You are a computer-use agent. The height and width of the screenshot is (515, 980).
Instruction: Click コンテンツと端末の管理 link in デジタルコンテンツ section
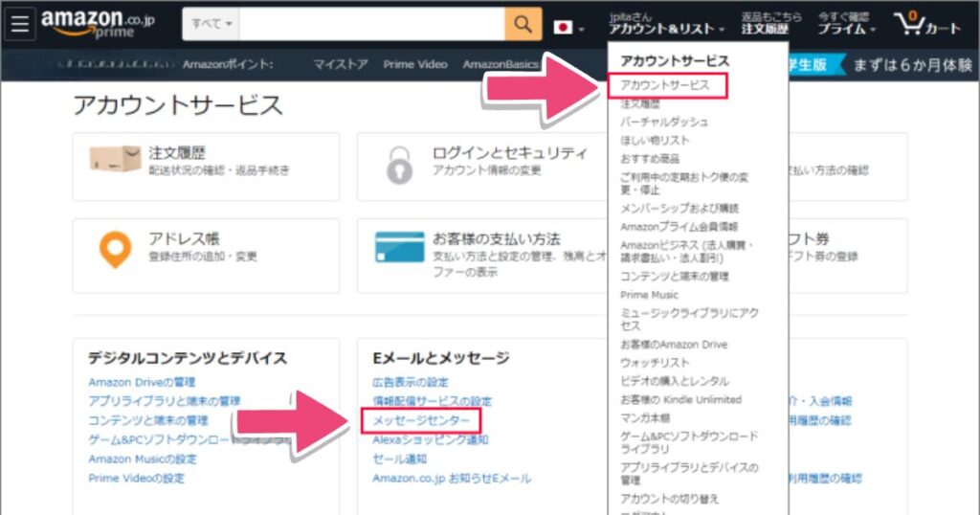[148, 420]
